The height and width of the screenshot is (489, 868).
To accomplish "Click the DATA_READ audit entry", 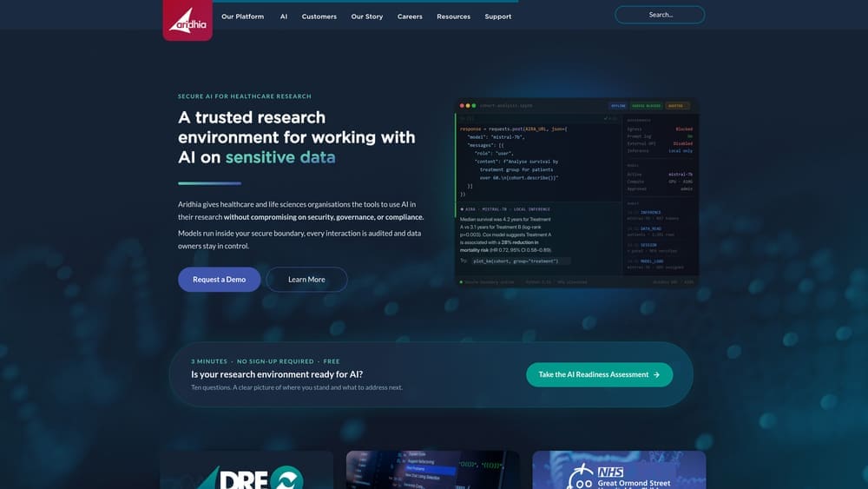I will click(x=651, y=228).
